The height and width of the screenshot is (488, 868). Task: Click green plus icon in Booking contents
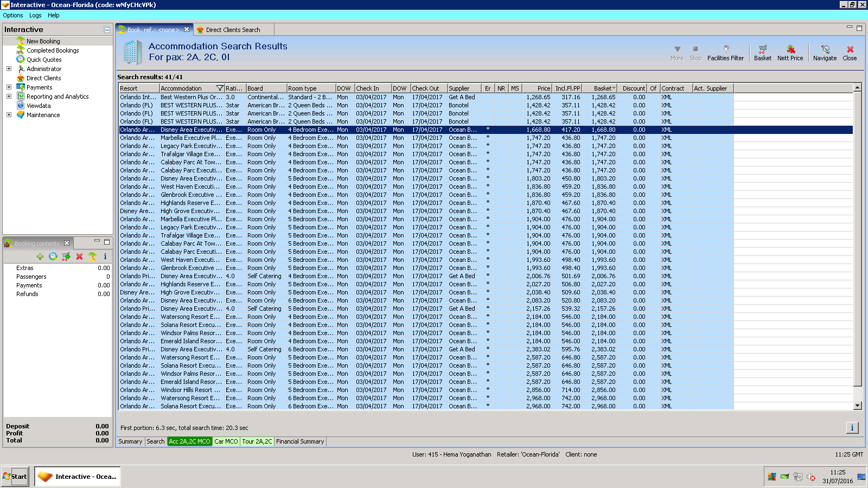(40, 256)
